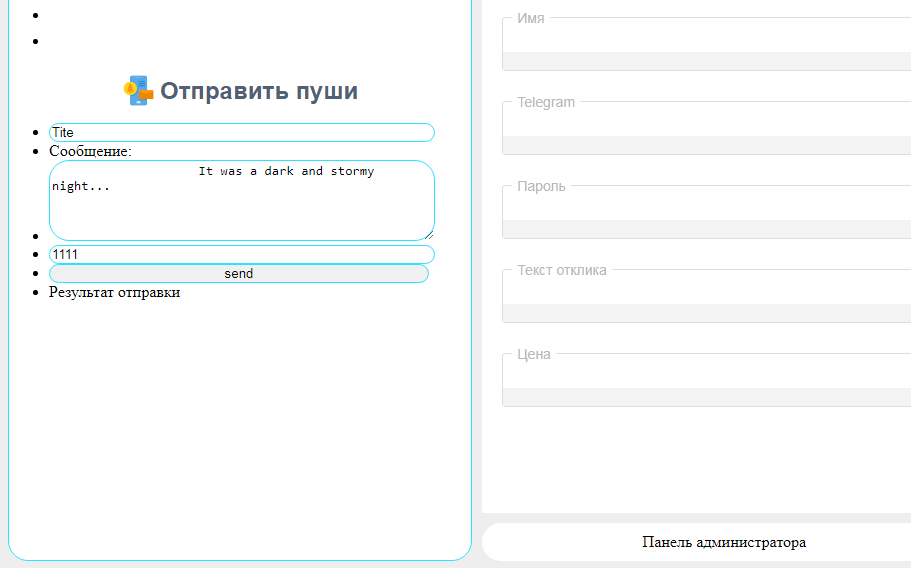Click the gray bar under 'Цена'

706,396
